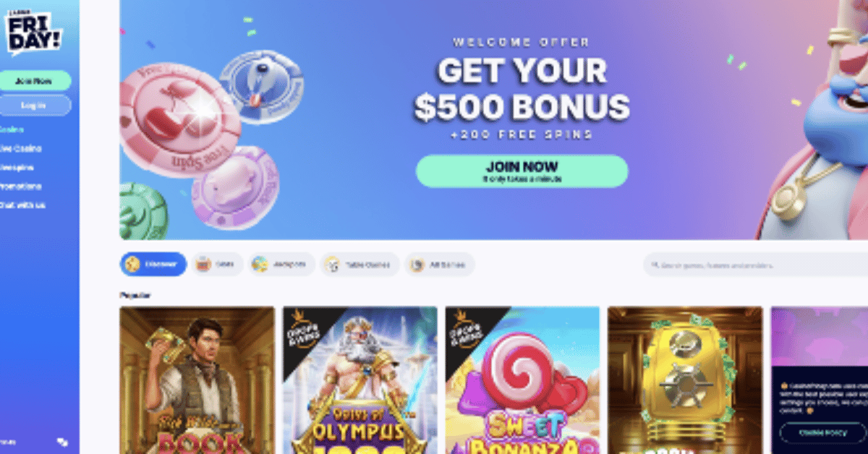Select the Table Games dice icon
The height and width of the screenshot is (454, 868).
point(332,265)
